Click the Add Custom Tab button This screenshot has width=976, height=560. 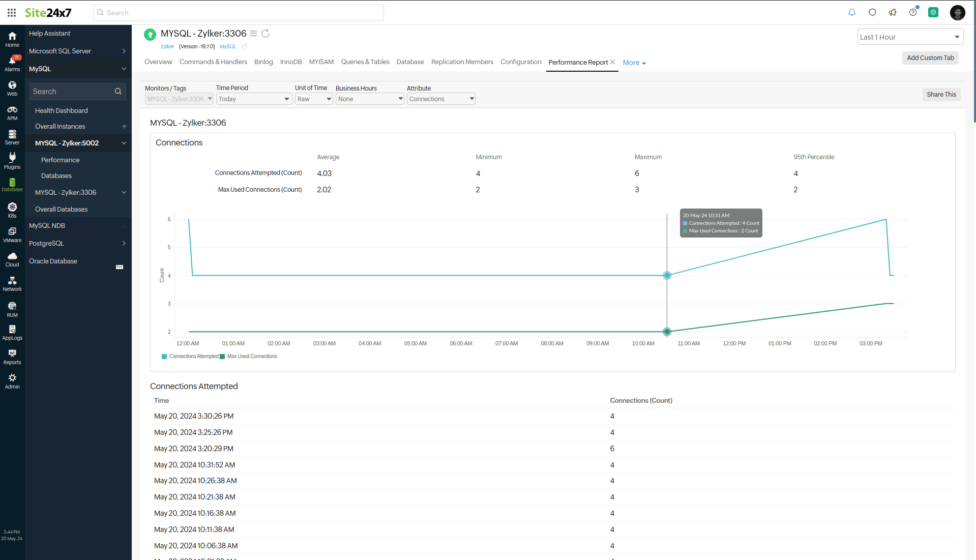click(x=930, y=58)
